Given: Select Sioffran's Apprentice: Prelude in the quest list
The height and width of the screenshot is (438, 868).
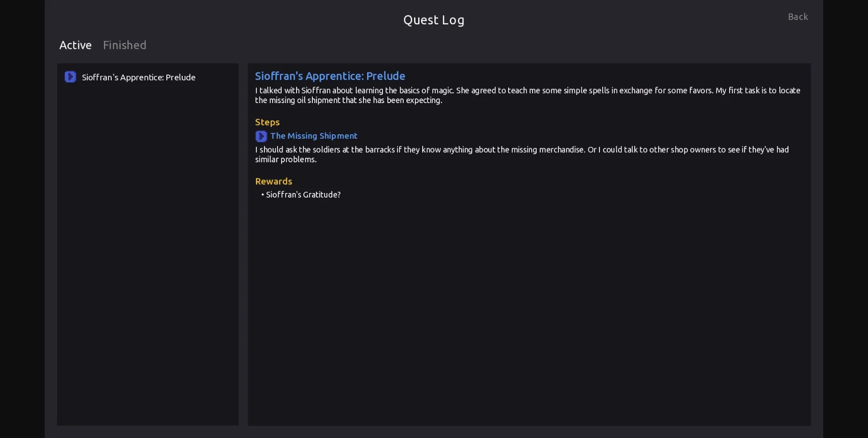Looking at the screenshot, I should 138,77.
